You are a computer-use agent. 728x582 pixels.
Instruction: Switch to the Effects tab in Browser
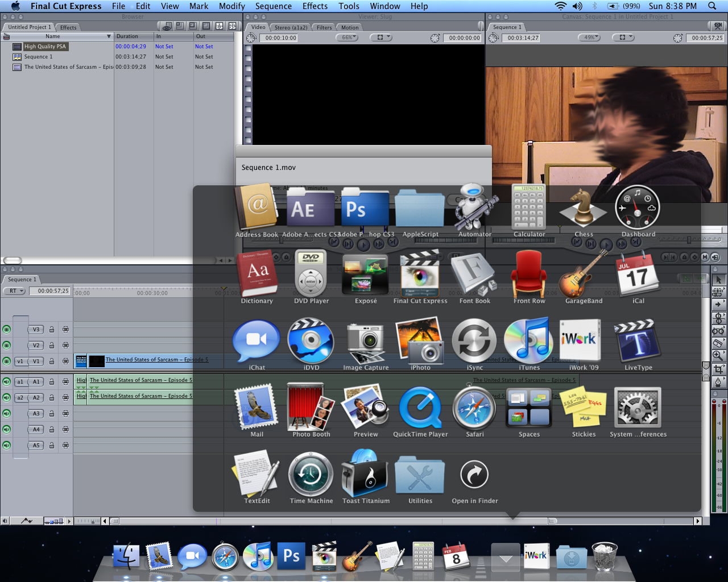click(68, 27)
